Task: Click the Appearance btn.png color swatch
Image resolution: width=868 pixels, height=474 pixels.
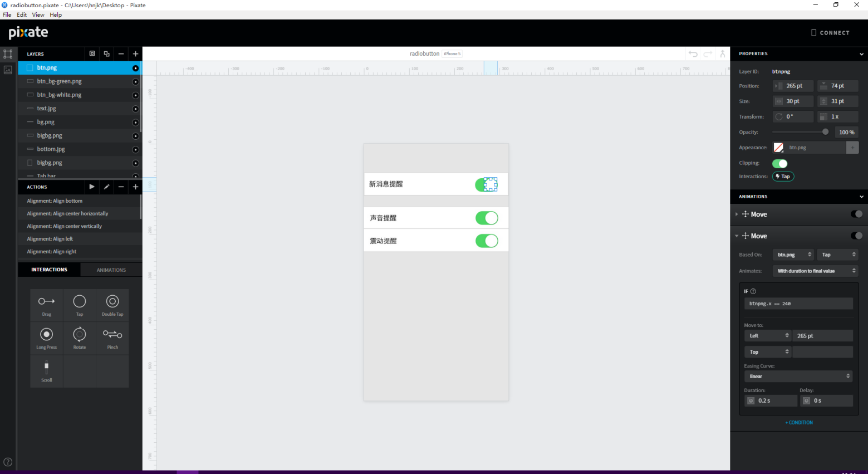Action: (x=778, y=148)
